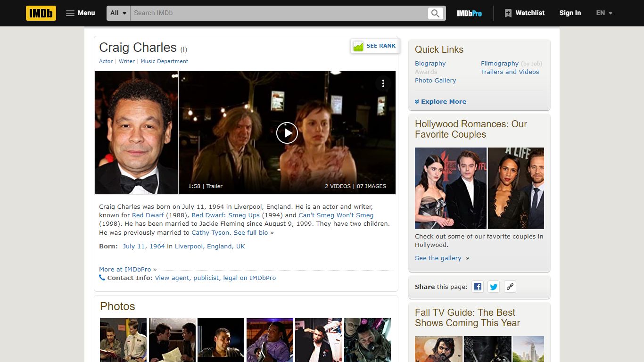Image resolution: width=644 pixels, height=362 pixels.
Task: Copy page link via chain icon
Action: (x=510, y=286)
